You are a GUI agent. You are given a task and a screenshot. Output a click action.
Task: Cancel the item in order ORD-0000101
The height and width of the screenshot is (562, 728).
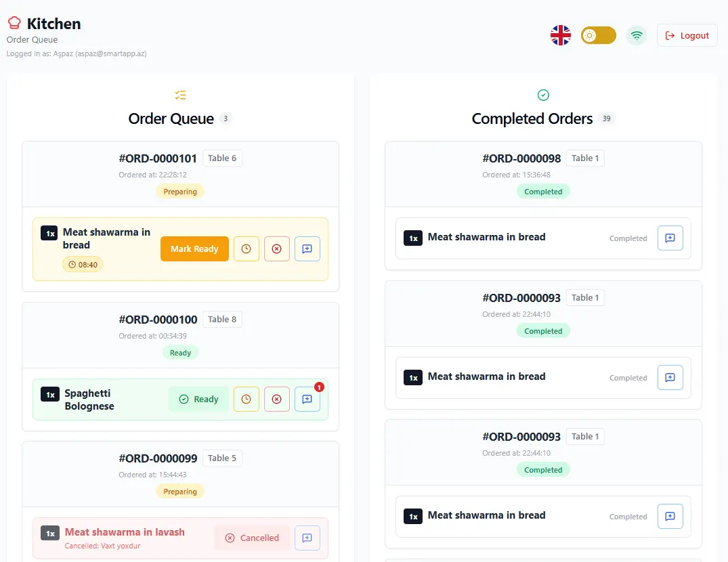point(277,248)
